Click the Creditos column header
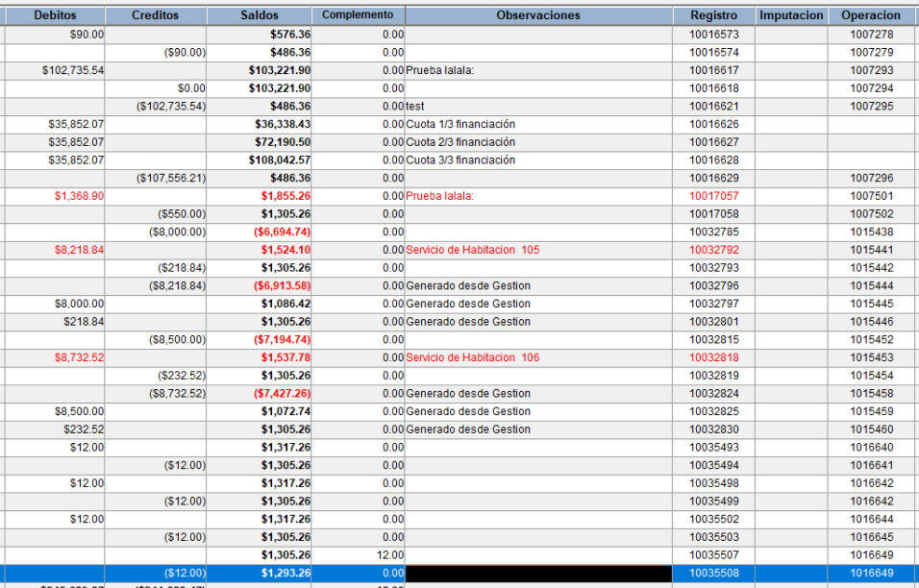 click(x=155, y=15)
